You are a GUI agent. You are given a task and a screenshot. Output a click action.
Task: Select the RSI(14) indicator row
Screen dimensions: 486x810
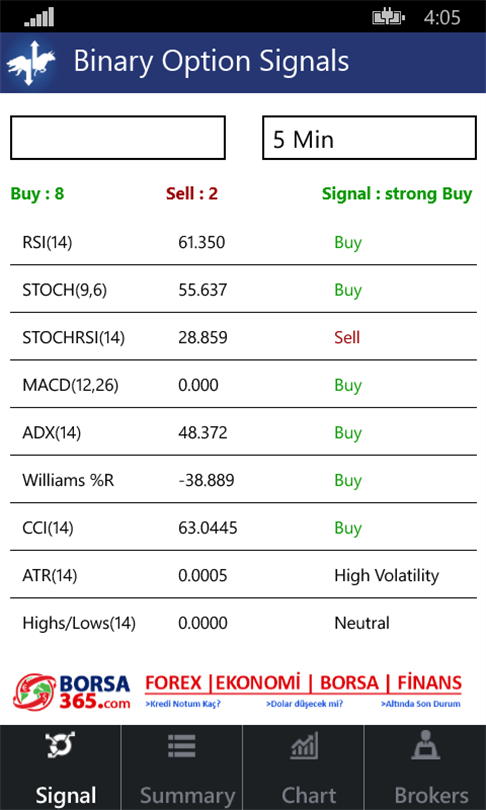point(243,242)
